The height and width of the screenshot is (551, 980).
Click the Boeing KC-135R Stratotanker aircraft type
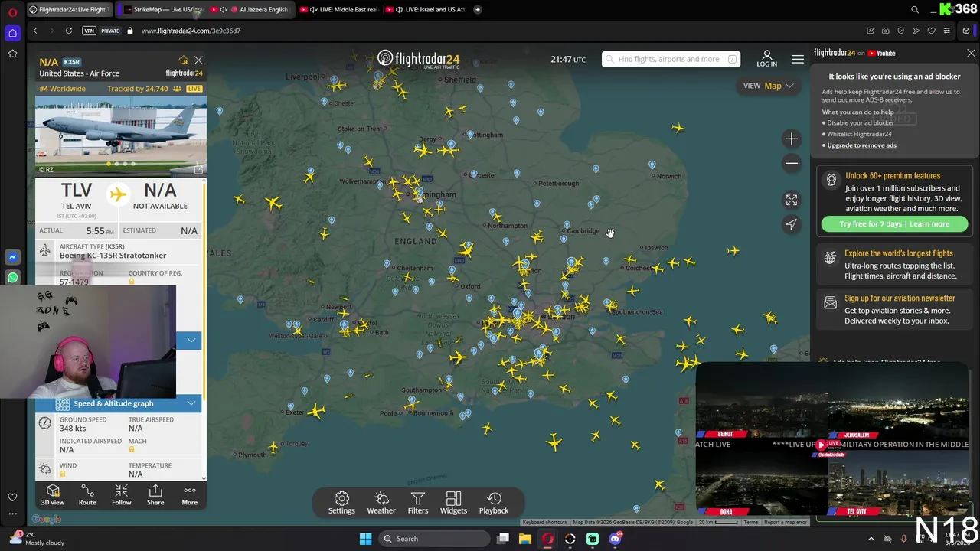point(113,256)
